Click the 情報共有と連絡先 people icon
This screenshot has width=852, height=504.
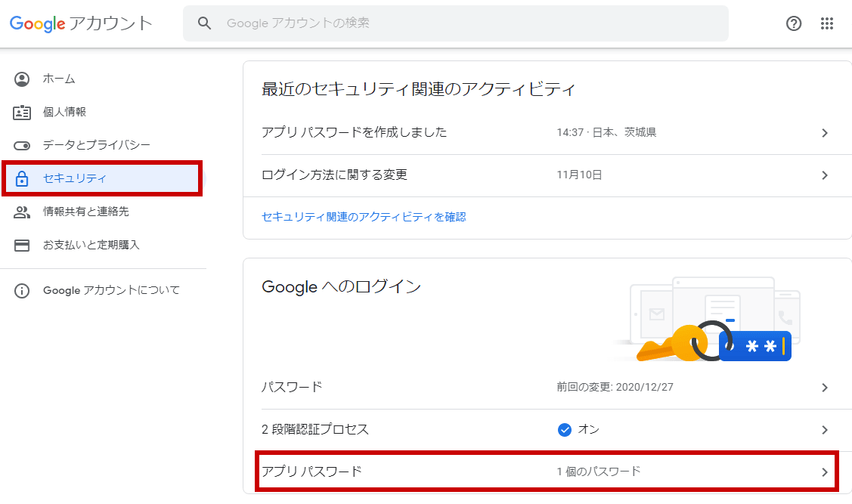coord(22,212)
